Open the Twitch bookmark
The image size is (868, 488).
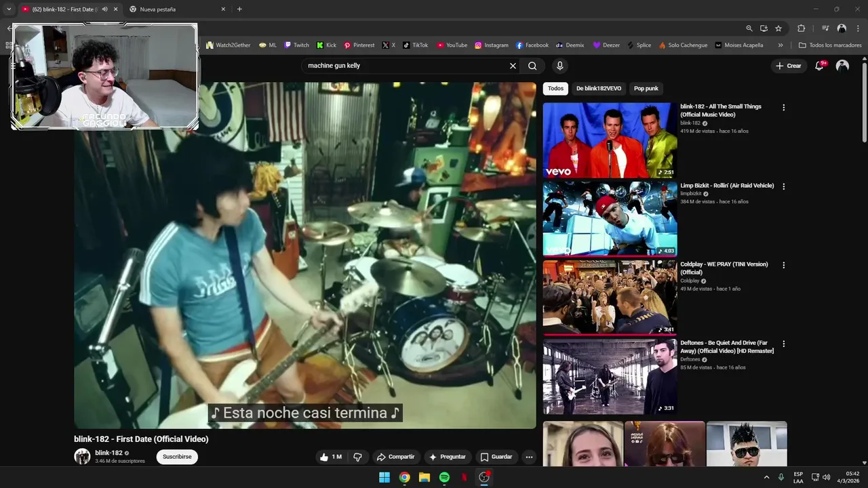[296, 45]
